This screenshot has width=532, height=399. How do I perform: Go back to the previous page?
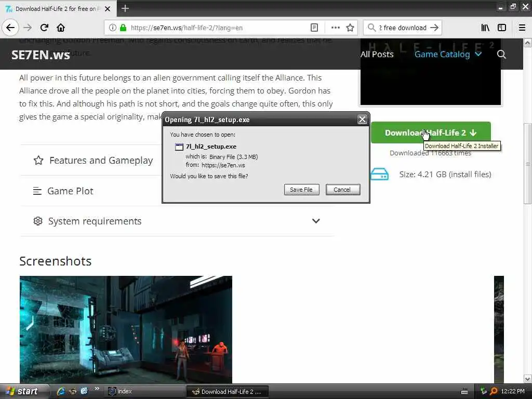point(10,28)
